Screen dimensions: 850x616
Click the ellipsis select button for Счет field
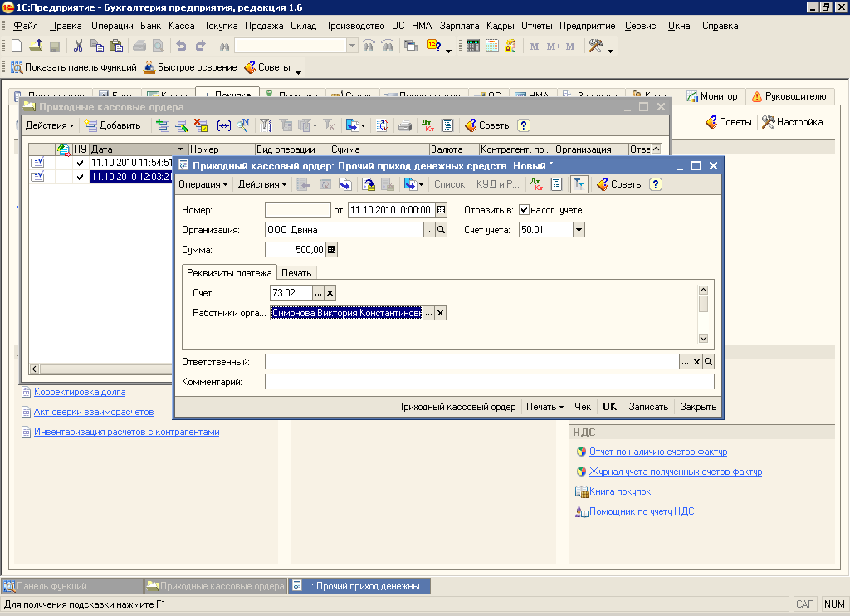pyautogui.click(x=318, y=293)
